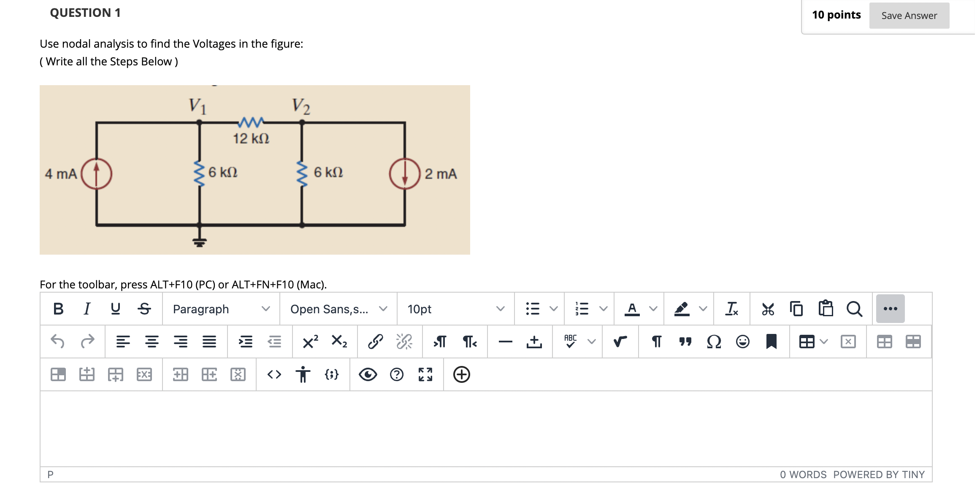The width and height of the screenshot is (980, 495).
Task: Align text right
Action: pyautogui.click(x=181, y=341)
